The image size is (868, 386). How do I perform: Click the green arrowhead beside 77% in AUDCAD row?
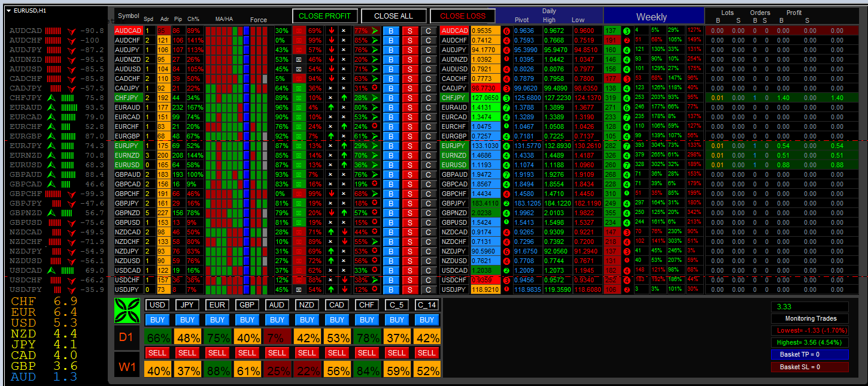click(x=375, y=31)
